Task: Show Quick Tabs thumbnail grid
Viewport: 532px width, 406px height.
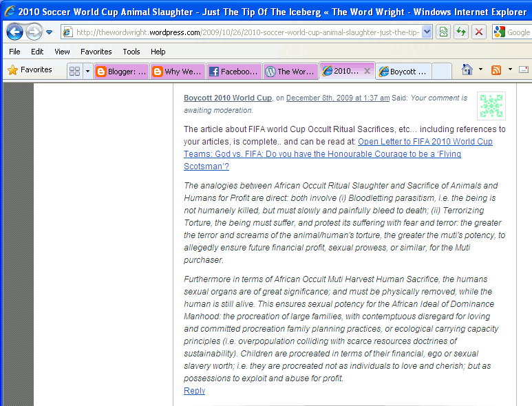Action: pyautogui.click(x=74, y=72)
